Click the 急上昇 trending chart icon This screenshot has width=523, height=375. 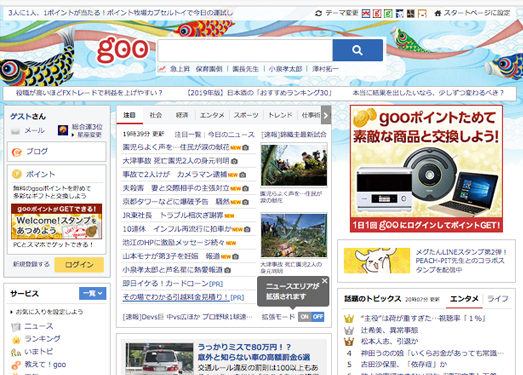162,69
